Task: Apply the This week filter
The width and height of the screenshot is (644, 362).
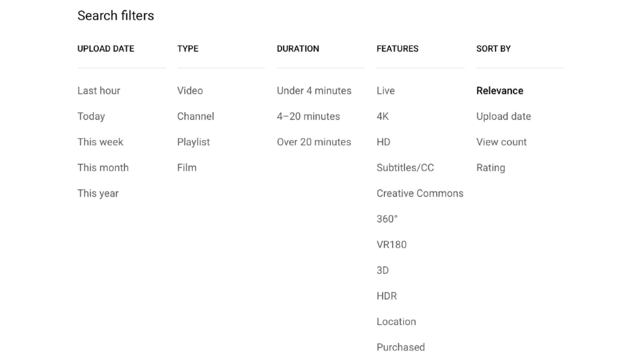Action: [100, 142]
